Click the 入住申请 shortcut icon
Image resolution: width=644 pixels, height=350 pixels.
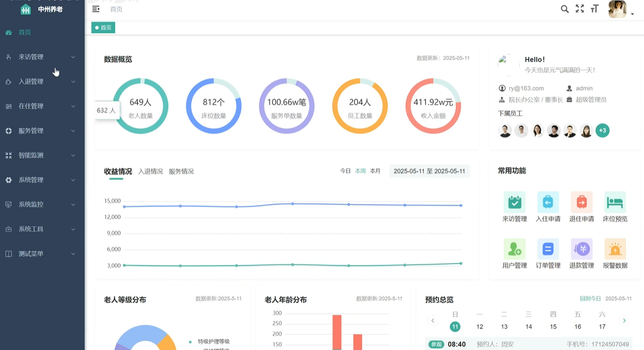pyautogui.click(x=548, y=202)
